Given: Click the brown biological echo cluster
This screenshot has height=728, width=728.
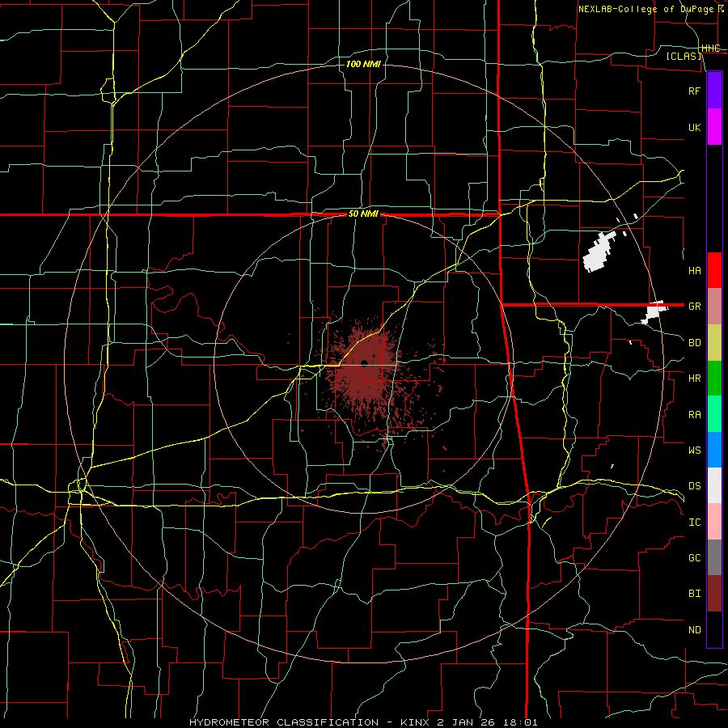Looking at the screenshot, I should (x=366, y=371).
